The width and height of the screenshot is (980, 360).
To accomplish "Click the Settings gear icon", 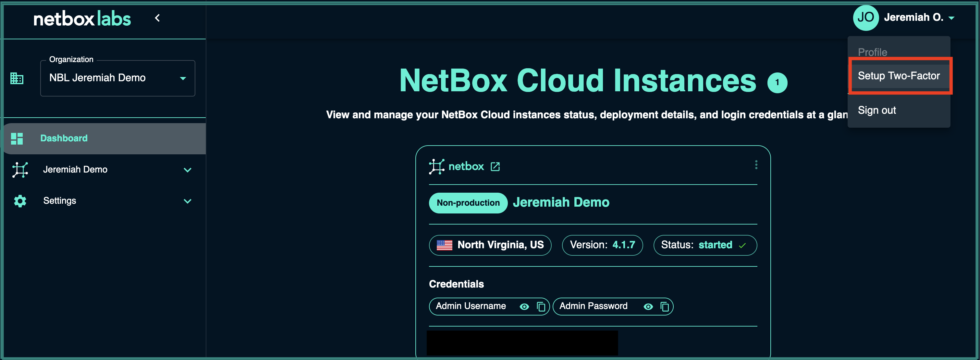I will (x=20, y=201).
